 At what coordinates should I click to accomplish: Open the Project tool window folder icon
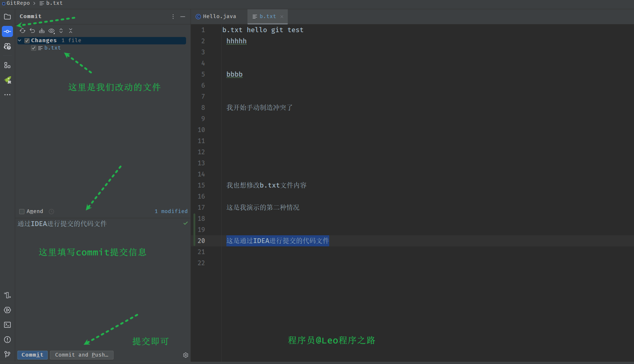click(7, 17)
